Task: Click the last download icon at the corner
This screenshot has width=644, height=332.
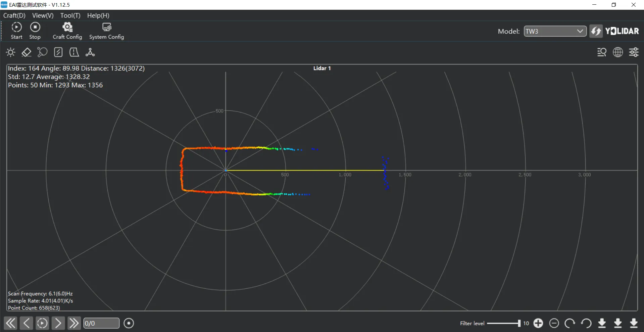Action: pyautogui.click(x=634, y=323)
